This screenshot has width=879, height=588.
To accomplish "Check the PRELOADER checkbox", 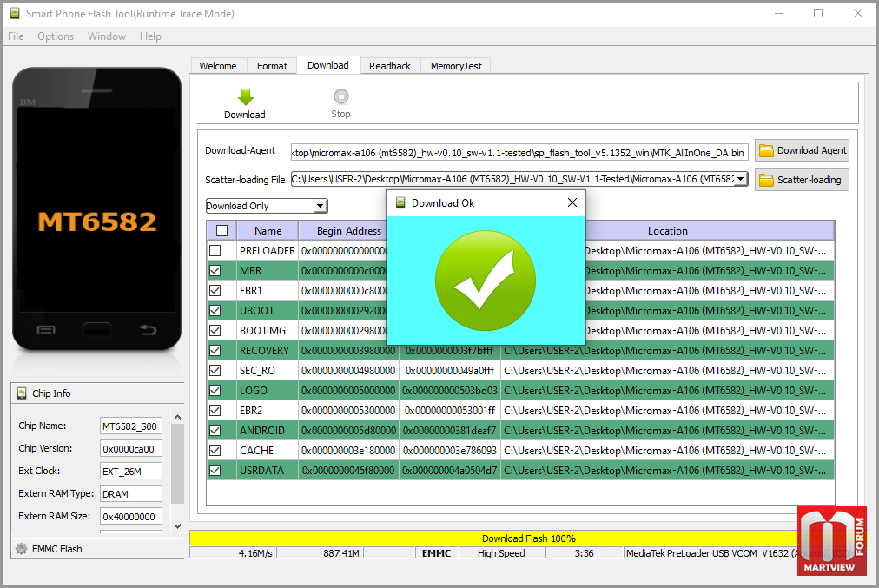I will (215, 250).
